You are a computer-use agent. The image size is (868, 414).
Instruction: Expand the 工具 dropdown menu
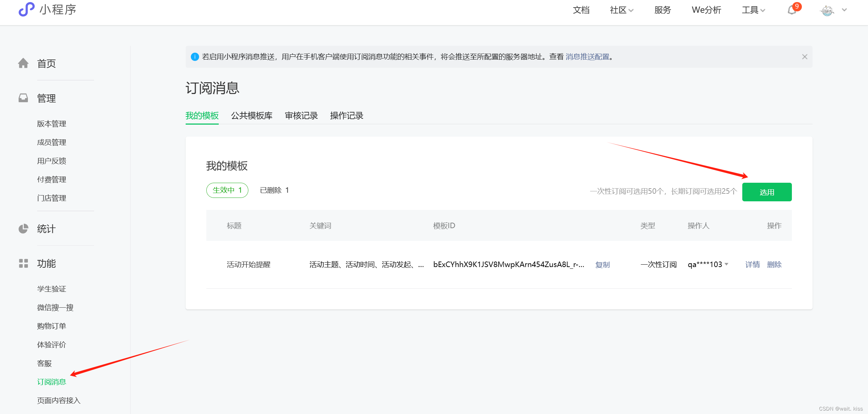point(753,10)
